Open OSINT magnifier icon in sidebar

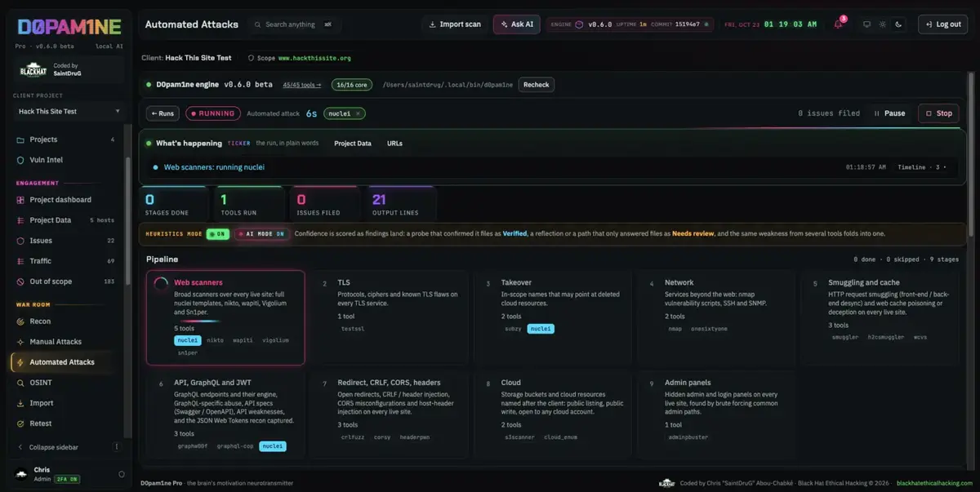pyautogui.click(x=21, y=383)
